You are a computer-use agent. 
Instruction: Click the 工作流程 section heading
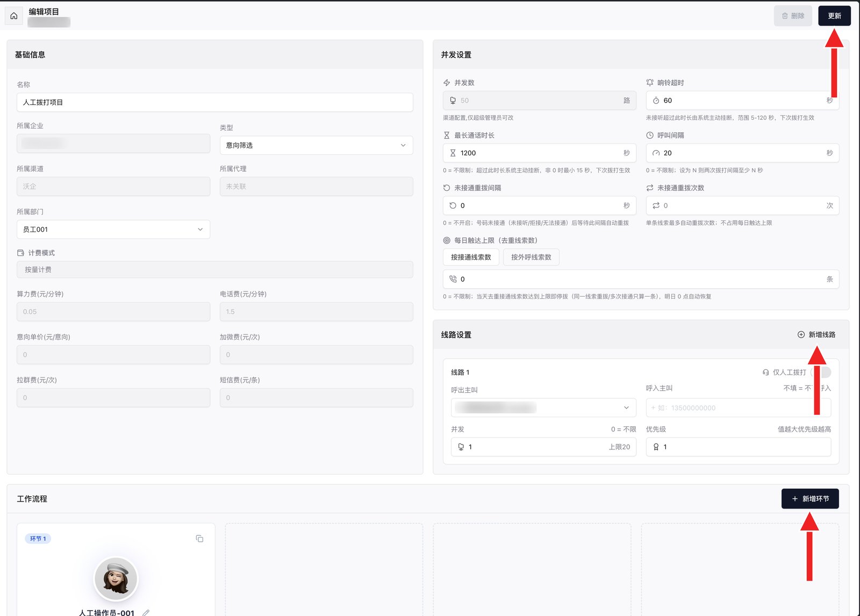pos(32,499)
